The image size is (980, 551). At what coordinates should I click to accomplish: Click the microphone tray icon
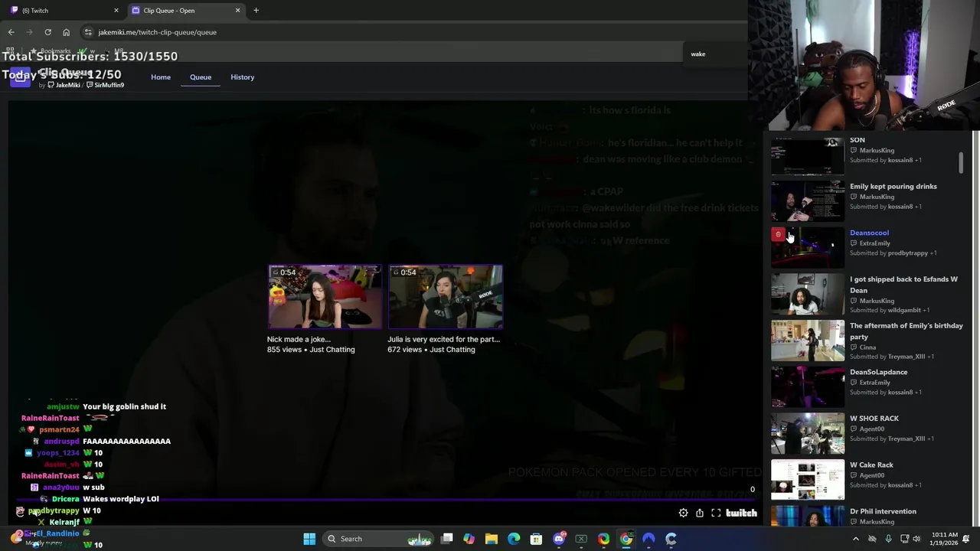(x=888, y=539)
